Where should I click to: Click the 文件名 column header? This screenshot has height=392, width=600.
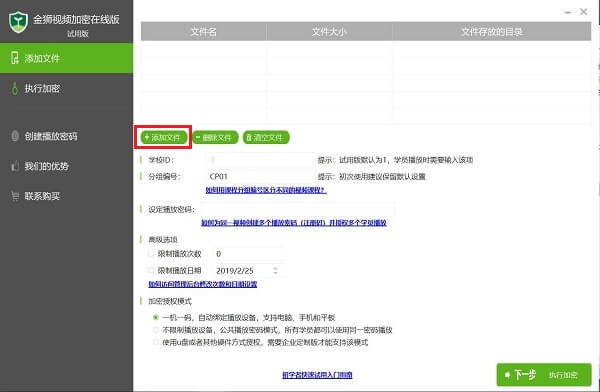pyautogui.click(x=204, y=31)
